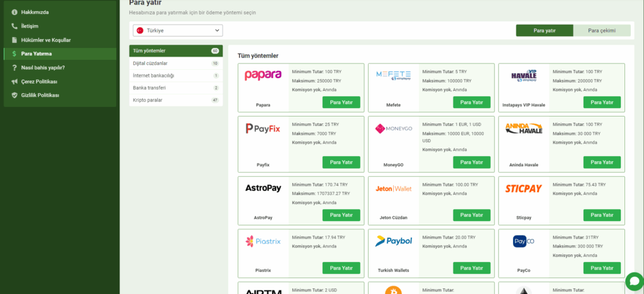The width and height of the screenshot is (644, 294).
Task: Filter by Dijital cüzdanlar category
Action: (x=151, y=63)
